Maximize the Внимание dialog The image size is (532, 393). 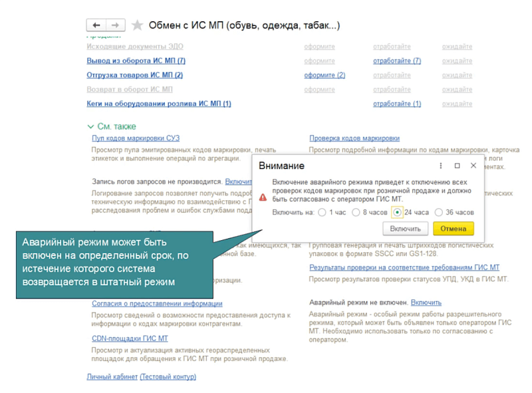point(457,166)
